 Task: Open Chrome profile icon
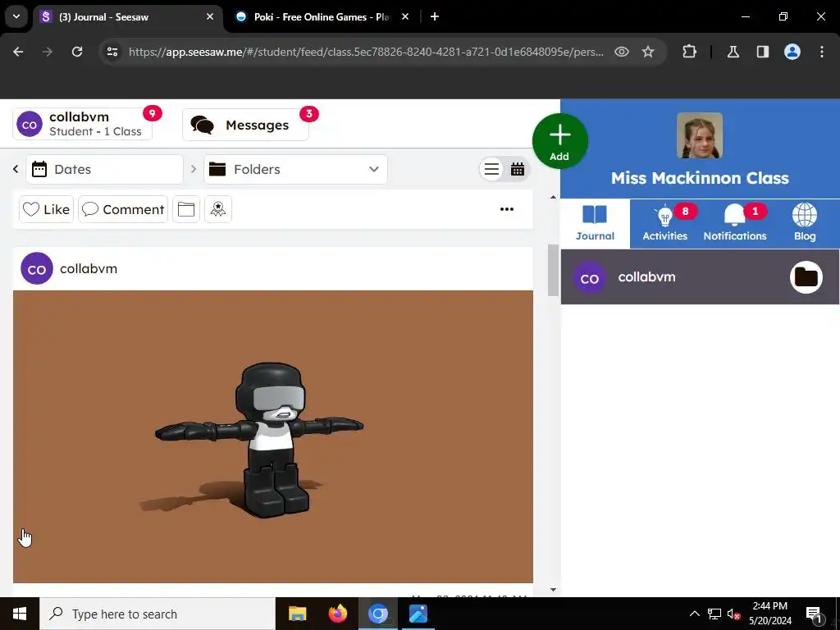[x=792, y=52]
